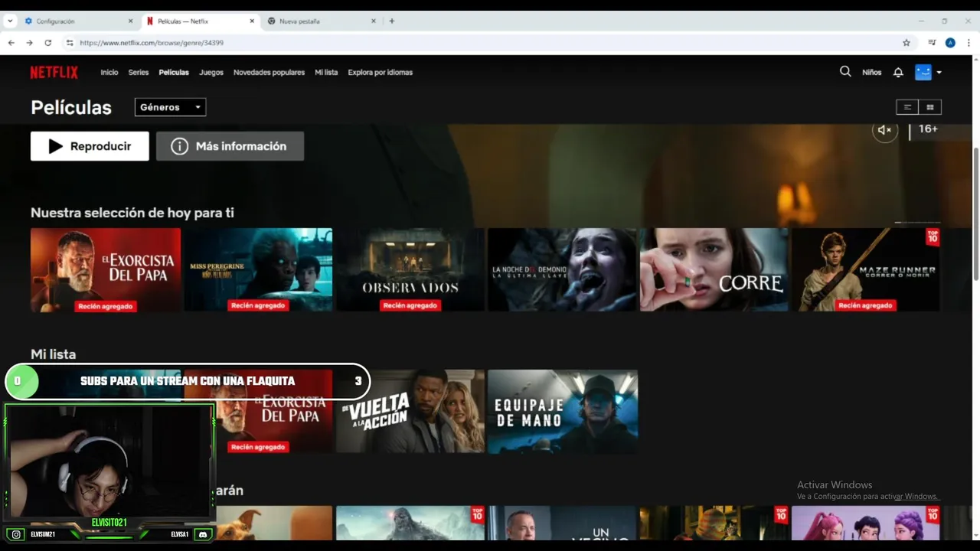
Task: Switch to grid view layout
Action: click(930, 107)
